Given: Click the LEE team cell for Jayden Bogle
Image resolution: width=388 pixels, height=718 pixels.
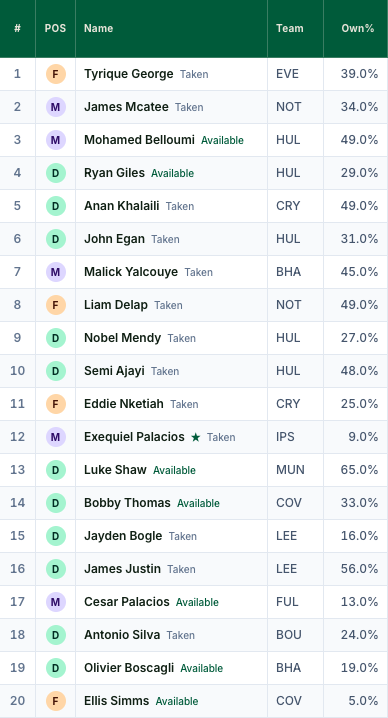Looking at the screenshot, I should 295,536.
